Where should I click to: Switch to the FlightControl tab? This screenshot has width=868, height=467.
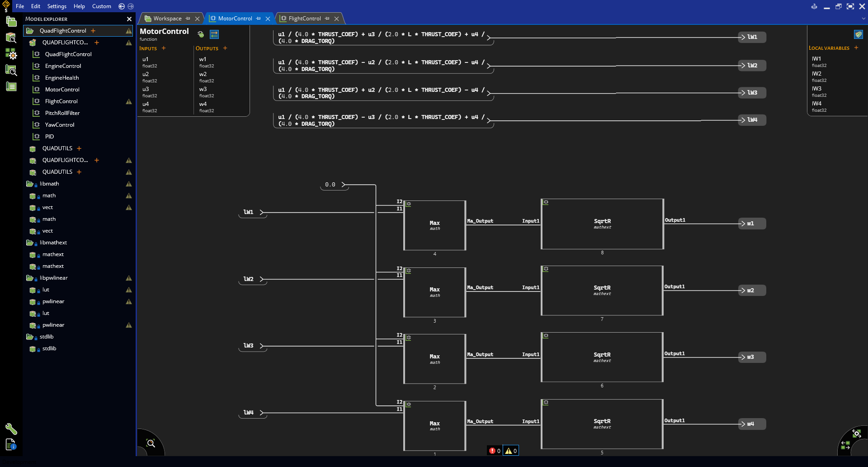click(304, 19)
